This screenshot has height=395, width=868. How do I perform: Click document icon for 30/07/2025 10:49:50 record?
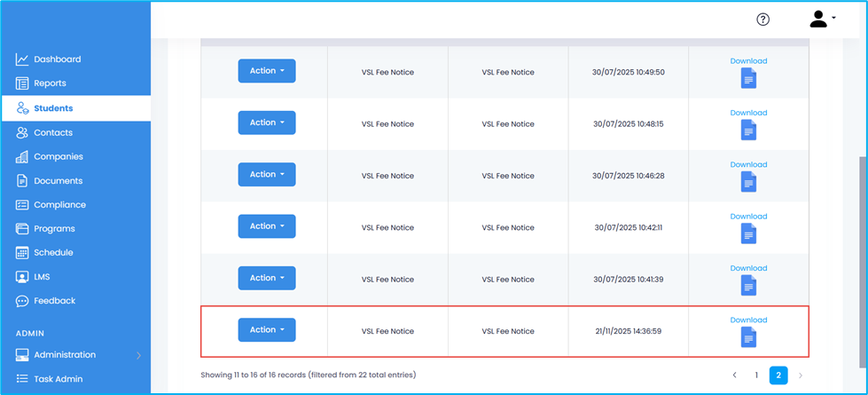pos(748,79)
